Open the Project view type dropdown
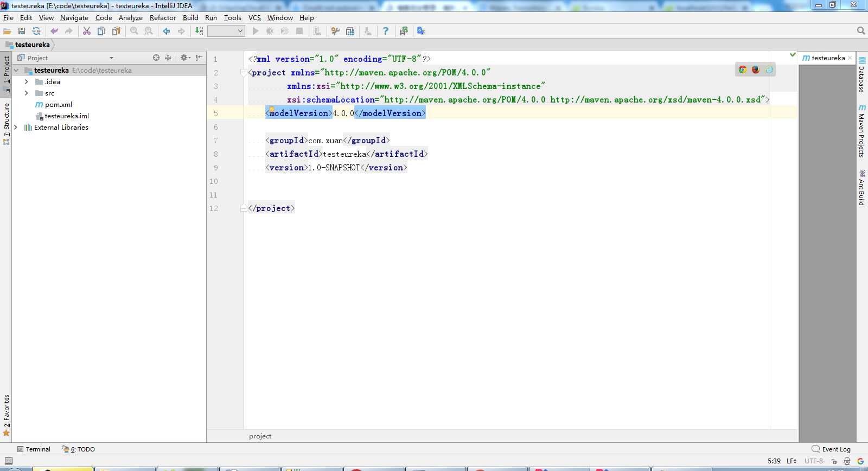The width and height of the screenshot is (868, 471). coord(111,58)
